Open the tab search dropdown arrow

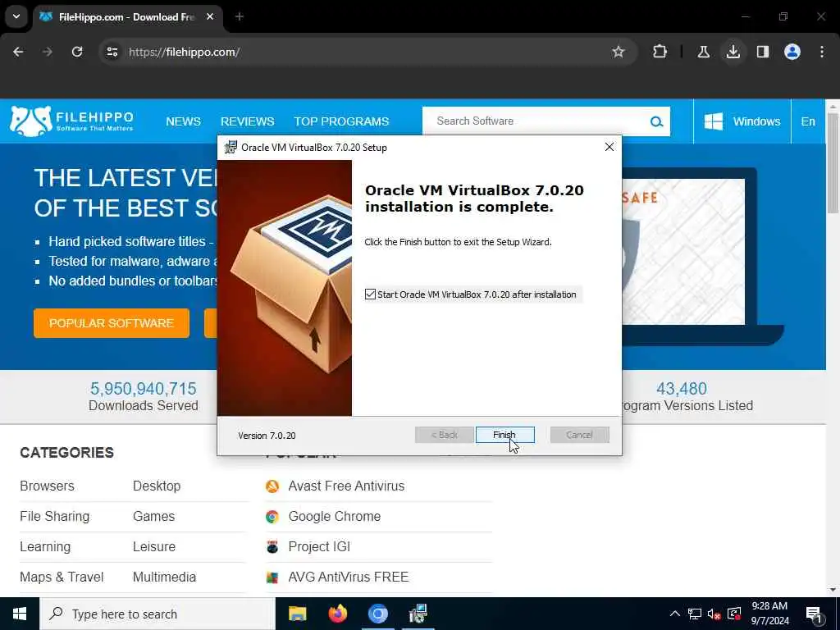click(16, 16)
